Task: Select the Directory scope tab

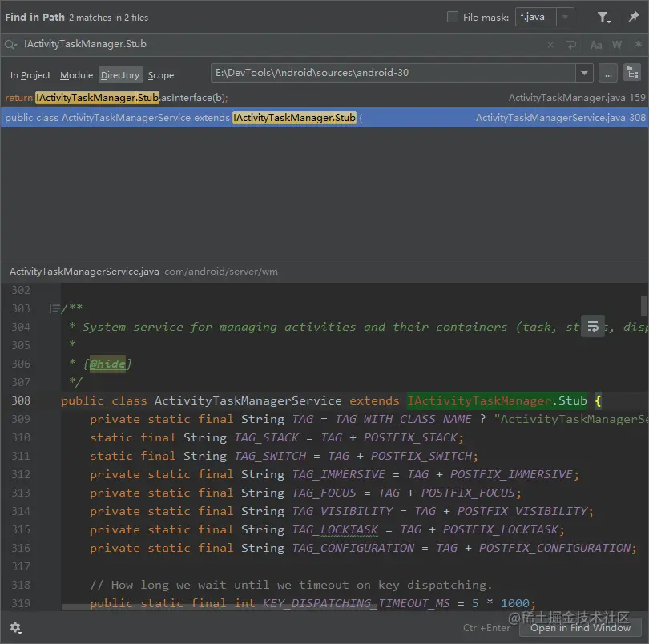Action: click(120, 75)
